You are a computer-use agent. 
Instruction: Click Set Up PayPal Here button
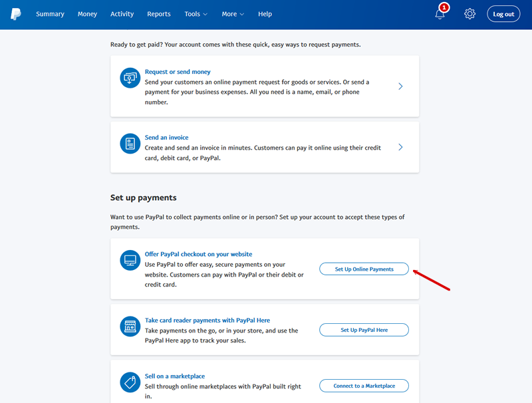click(x=364, y=330)
